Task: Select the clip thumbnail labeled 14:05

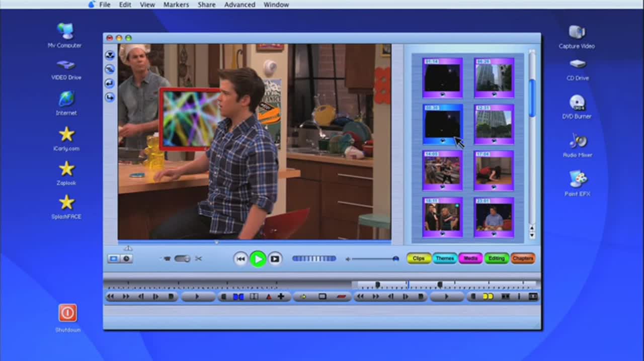Action: point(442,170)
